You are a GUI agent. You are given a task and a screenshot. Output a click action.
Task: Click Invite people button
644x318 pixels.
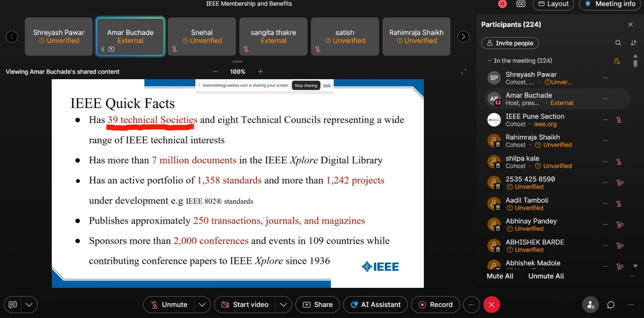[x=510, y=43]
